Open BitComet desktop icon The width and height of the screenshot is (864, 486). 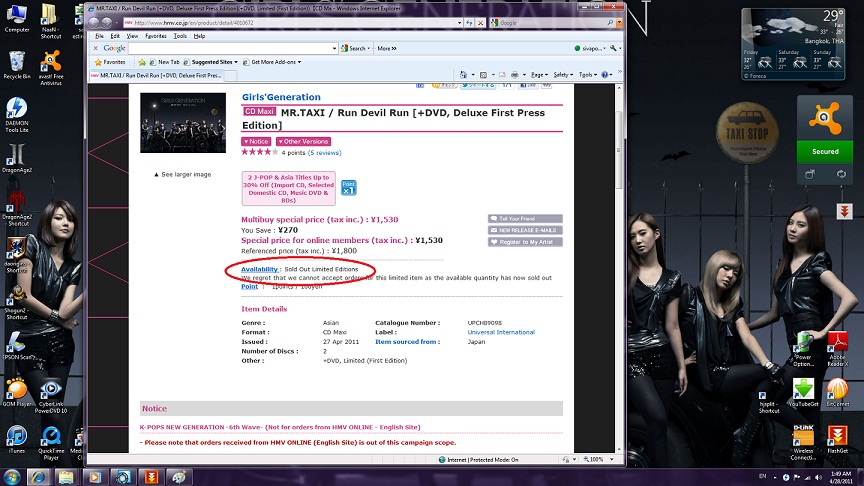(837, 392)
